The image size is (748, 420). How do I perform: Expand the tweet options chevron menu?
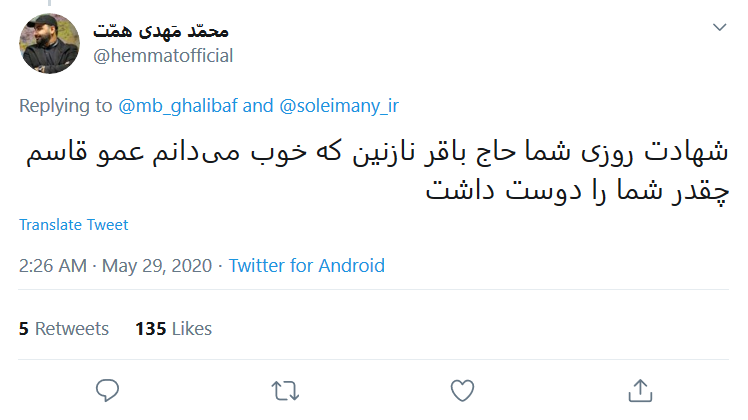pos(719,27)
